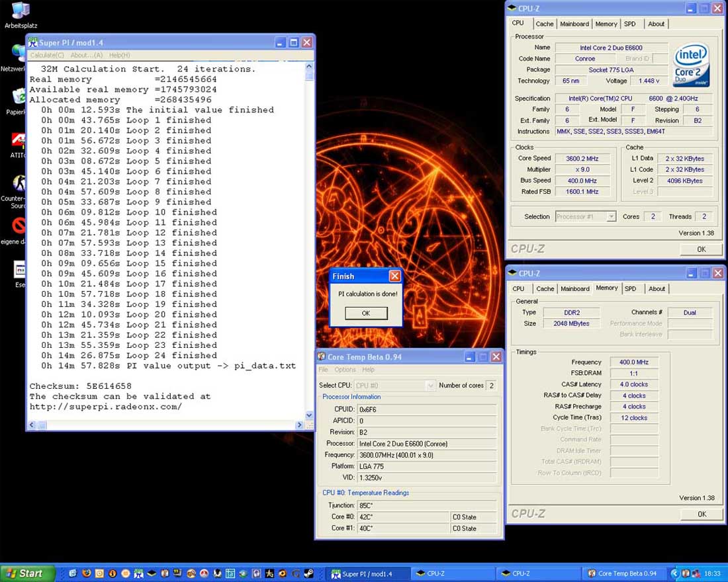
Task: Open the Calculate menu in Super PI
Action: click(47, 56)
